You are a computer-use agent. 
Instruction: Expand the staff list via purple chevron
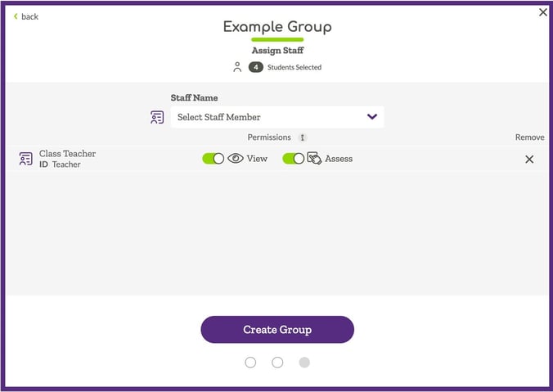coord(372,117)
